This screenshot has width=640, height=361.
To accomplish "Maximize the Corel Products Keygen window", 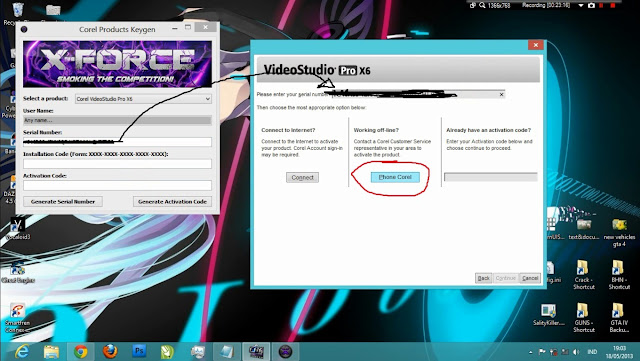I will coord(188,27).
